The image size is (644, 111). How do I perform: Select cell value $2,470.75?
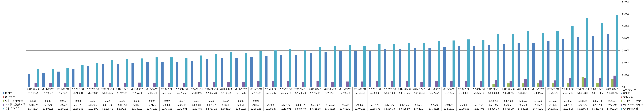256,93
